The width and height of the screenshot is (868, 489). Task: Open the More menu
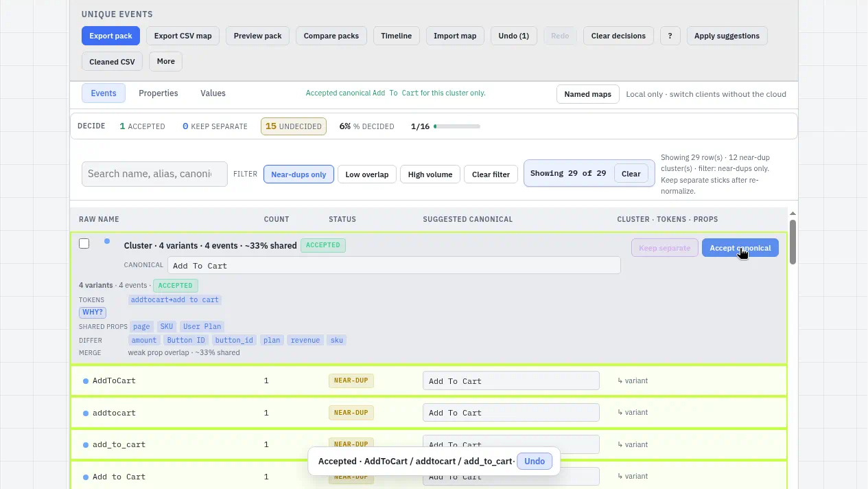click(x=165, y=61)
